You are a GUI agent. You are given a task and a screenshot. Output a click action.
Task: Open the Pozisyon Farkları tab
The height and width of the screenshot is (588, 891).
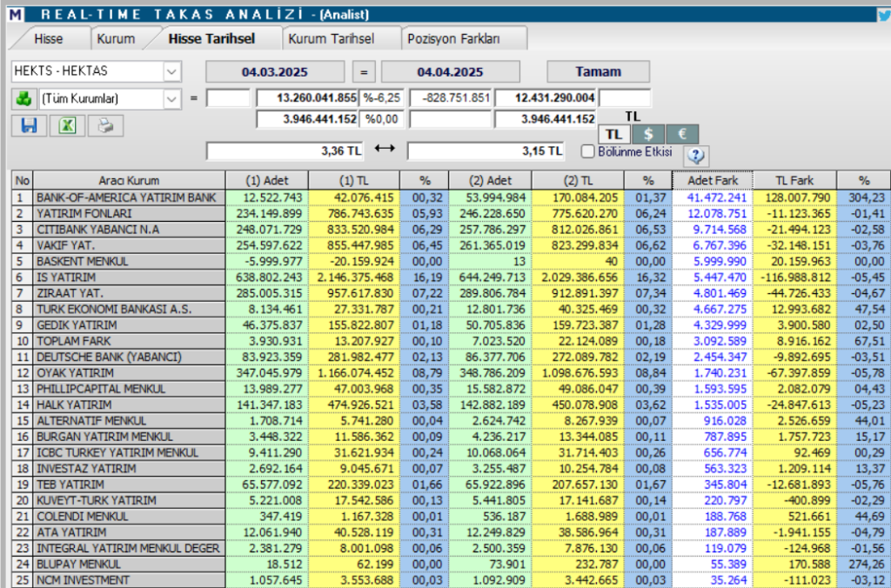[453, 38]
